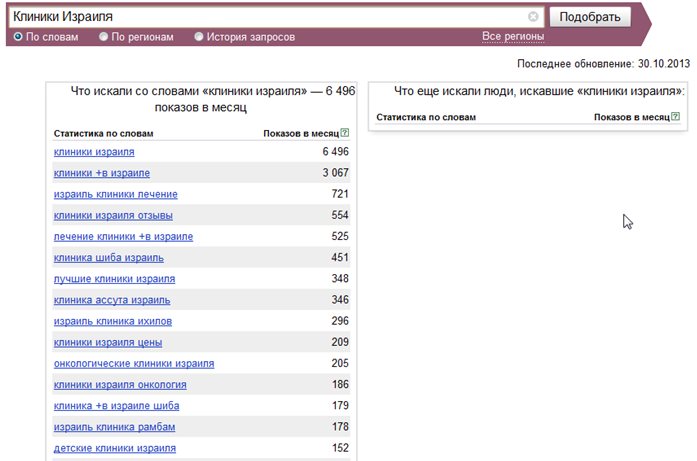The height and width of the screenshot is (461, 697).
Task: Select the 'По регионам' radio button
Action: point(103,36)
